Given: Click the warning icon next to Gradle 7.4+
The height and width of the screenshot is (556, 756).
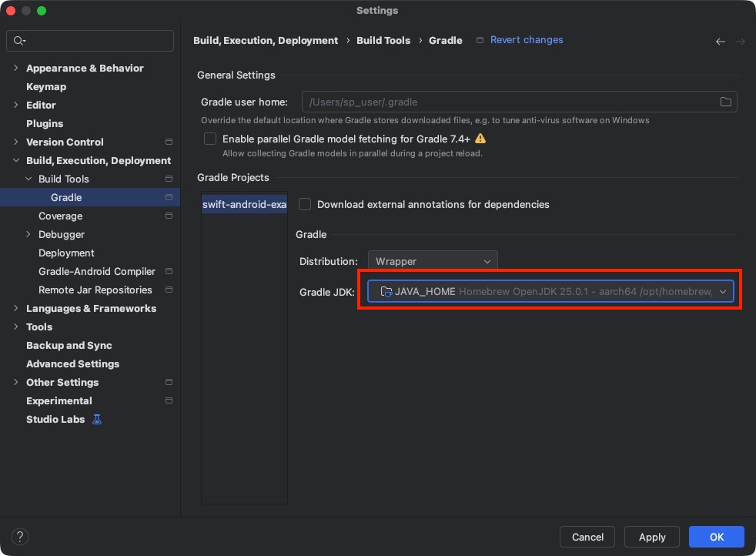Looking at the screenshot, I should tap(480, 139).
